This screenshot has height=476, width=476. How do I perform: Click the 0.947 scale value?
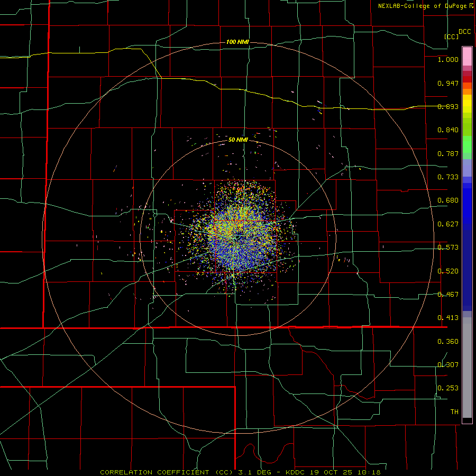448,83
